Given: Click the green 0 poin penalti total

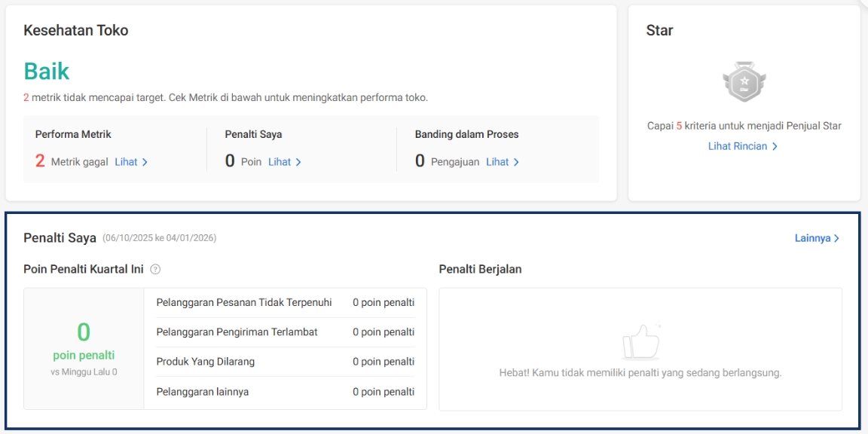Looking at the screenshot, I should coord(84,340).
